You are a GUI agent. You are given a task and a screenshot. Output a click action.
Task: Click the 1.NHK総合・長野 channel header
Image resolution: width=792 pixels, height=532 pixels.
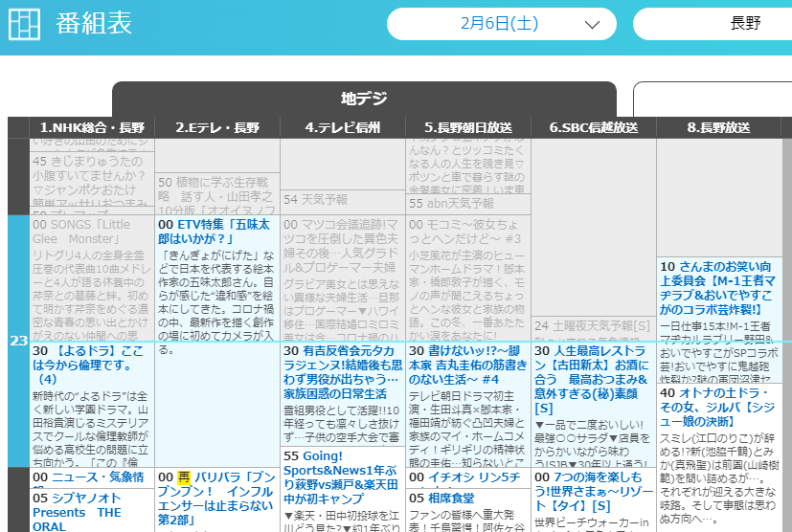92,127
